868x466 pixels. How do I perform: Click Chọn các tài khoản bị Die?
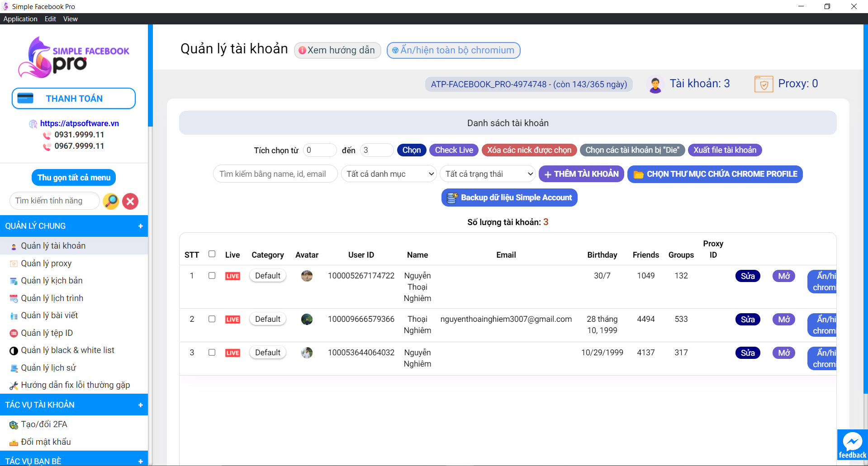tap(632, 150)
